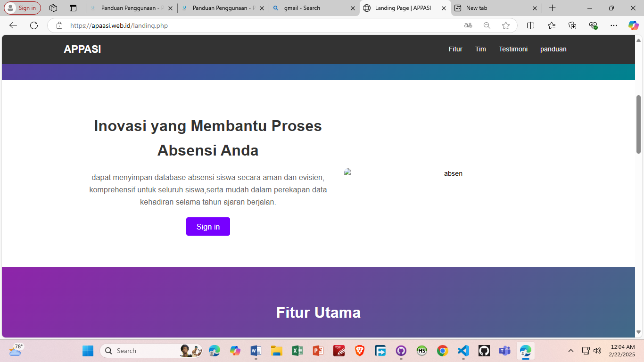Open split screen view in the browser
Viewport: 644px width, 362px height.
click(530, 25)
